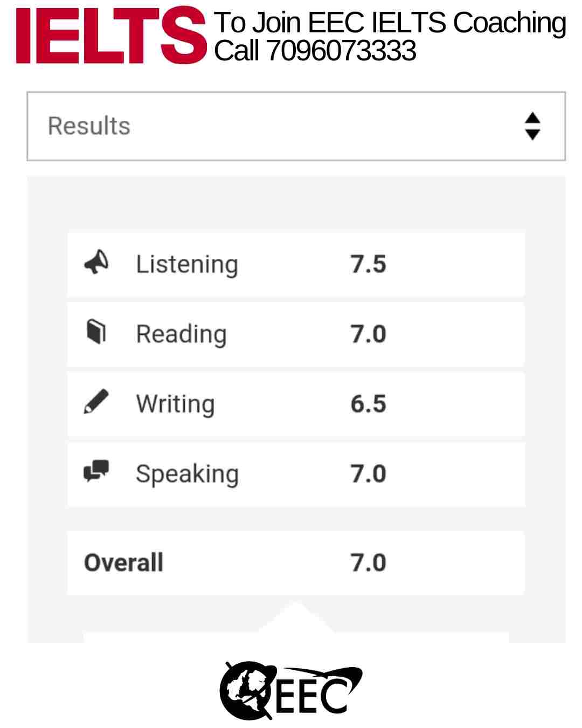Image resolution: width=582 pixels, height=728 pixels.
Task: Select the Reading score row
Action: click(x=296, y=334)
